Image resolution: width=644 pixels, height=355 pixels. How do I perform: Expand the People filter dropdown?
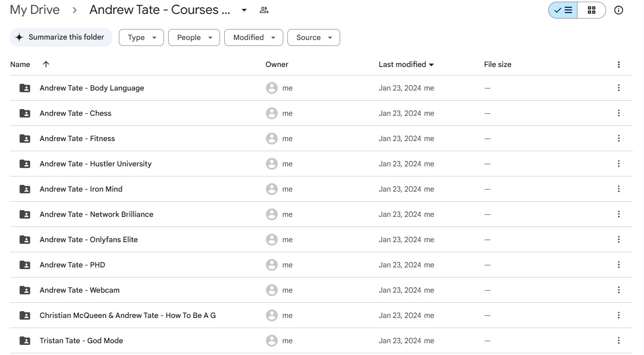coord(194,37)
